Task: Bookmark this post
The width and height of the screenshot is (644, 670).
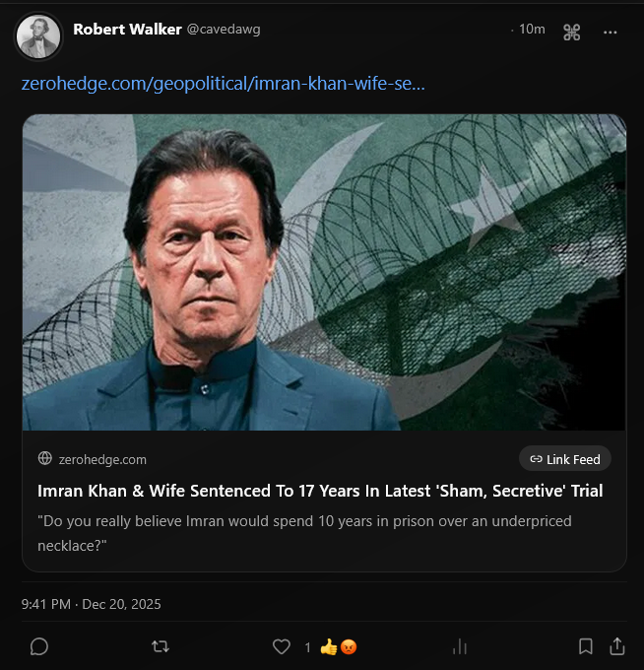Action: point(585,646)
